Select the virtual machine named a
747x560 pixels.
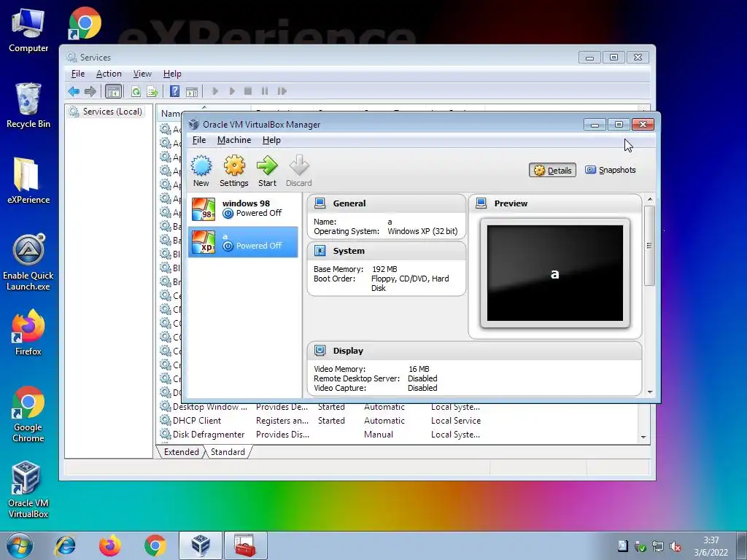point(243,241)
